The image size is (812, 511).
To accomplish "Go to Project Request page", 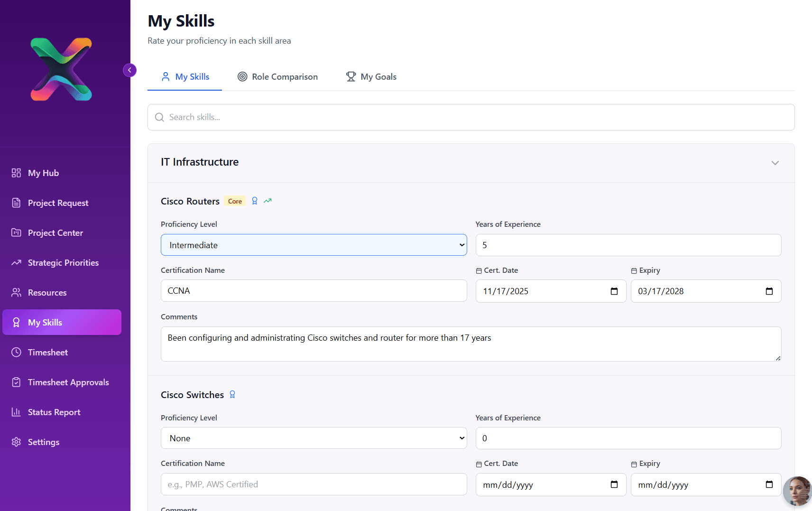I will click(x=62, y=203).
